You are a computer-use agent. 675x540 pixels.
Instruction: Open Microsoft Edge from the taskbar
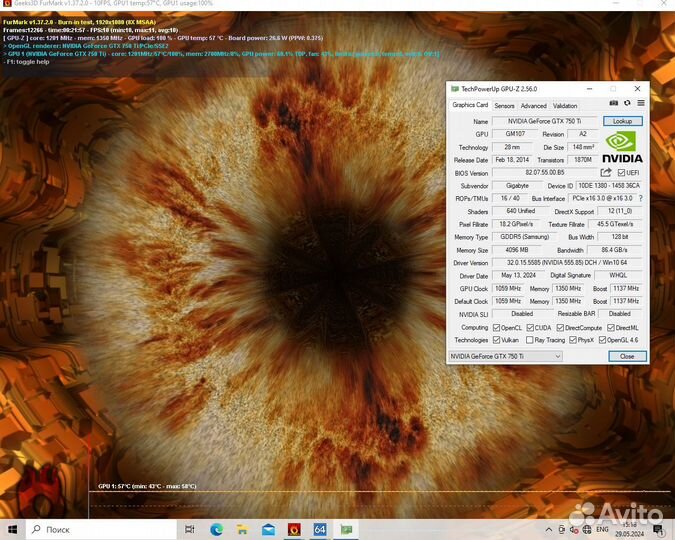pyautogui.click(x=217, y=529)
